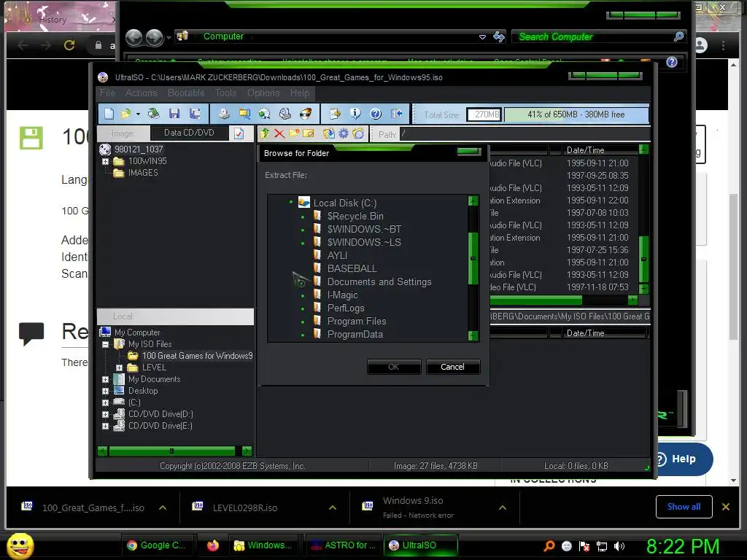
Task: Click the Path field in UltraISO
Action: pos(524,134)
